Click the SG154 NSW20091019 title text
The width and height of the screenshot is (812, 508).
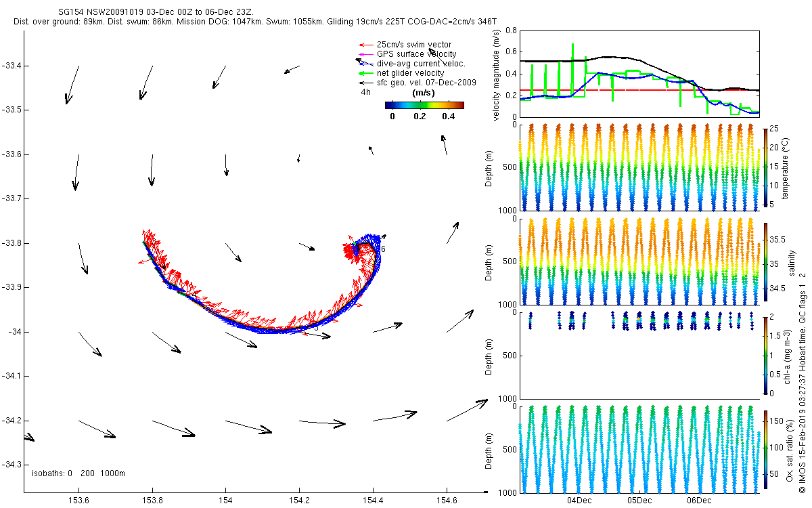coord(107,13)
